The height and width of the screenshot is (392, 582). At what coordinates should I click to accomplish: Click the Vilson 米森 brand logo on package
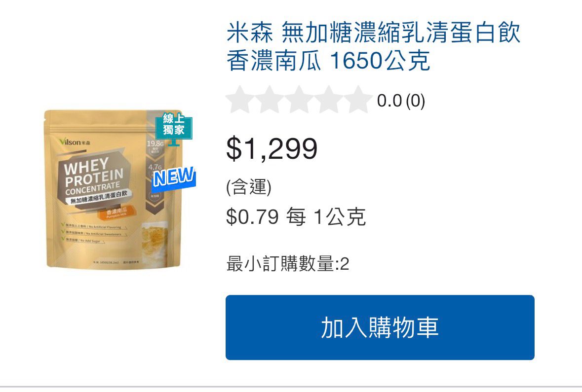75,142
